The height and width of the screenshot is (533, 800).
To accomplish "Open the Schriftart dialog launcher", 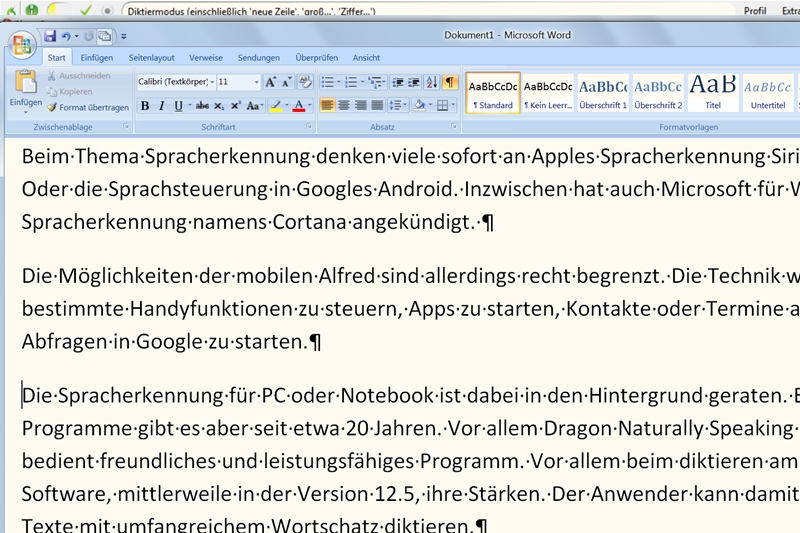I will pos(309,126).
